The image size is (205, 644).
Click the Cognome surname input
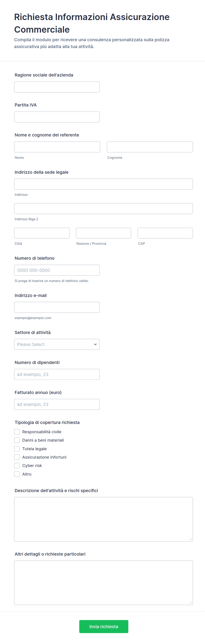click(150, 147)
